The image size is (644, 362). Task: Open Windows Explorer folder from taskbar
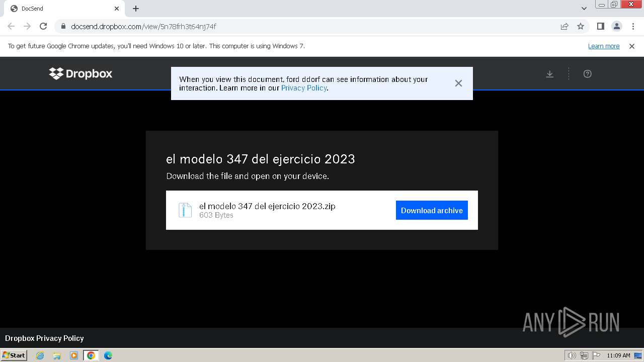tap(57, 355)
